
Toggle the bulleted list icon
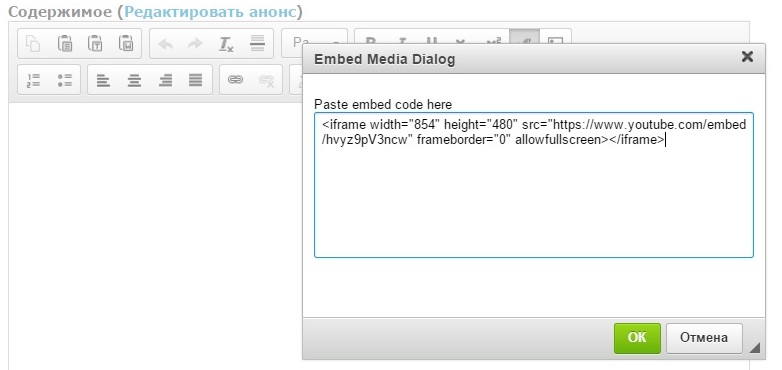(65, 80)
